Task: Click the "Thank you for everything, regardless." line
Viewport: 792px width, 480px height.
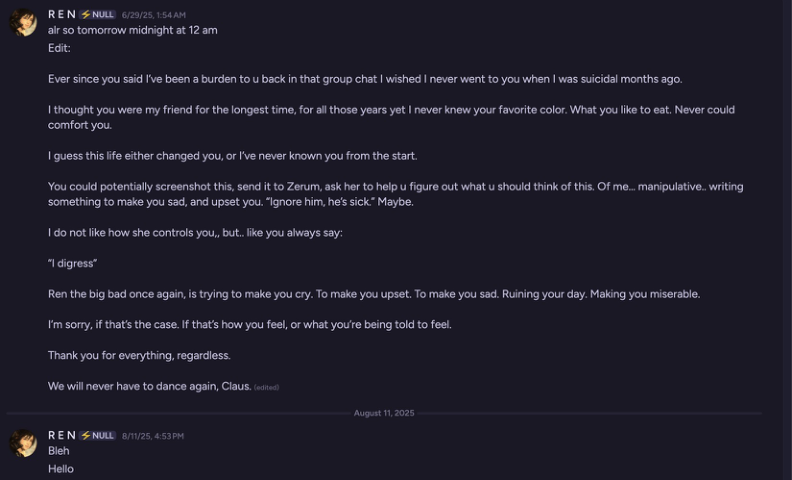Action: (x=139, y=356)
